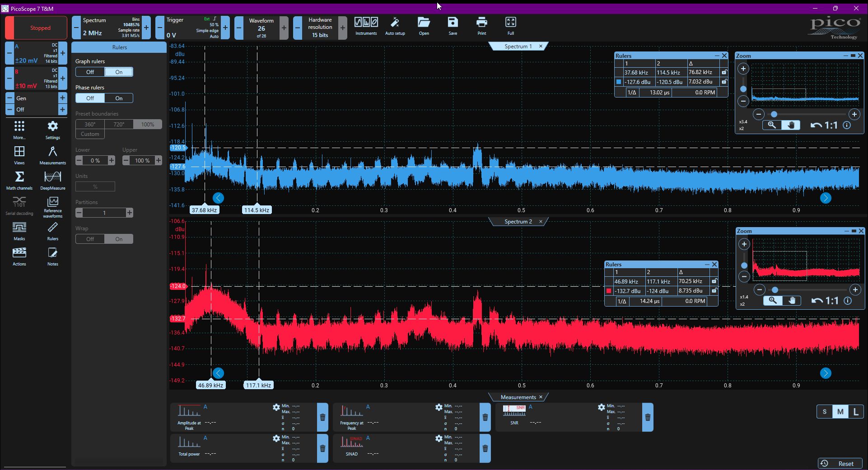
Task: Set Wrap to On
Action: [119, 239]
